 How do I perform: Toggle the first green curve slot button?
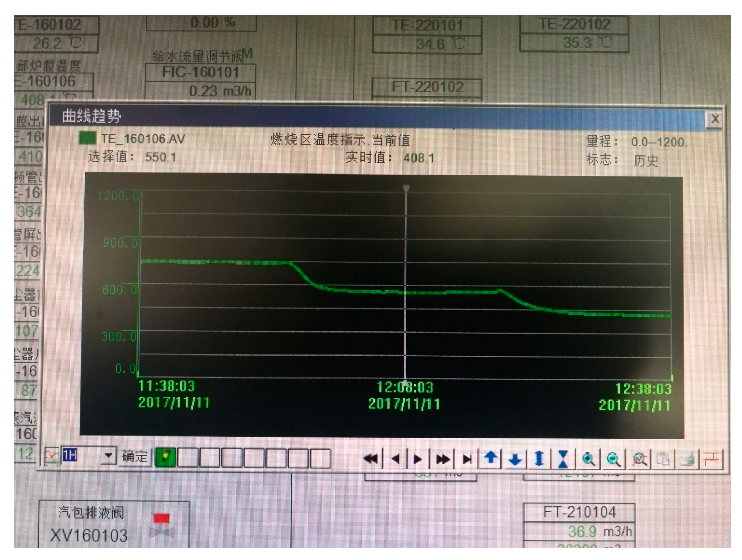coord(165,458)
